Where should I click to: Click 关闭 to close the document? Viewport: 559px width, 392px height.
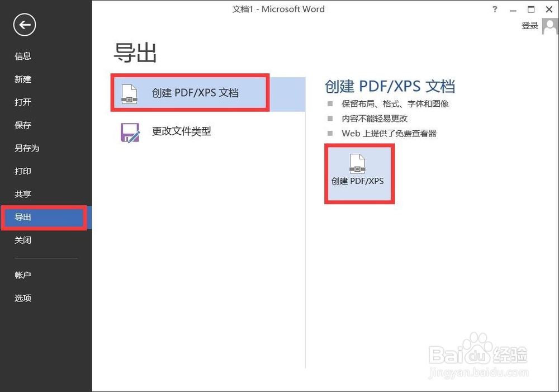click(x=23, y=240)
